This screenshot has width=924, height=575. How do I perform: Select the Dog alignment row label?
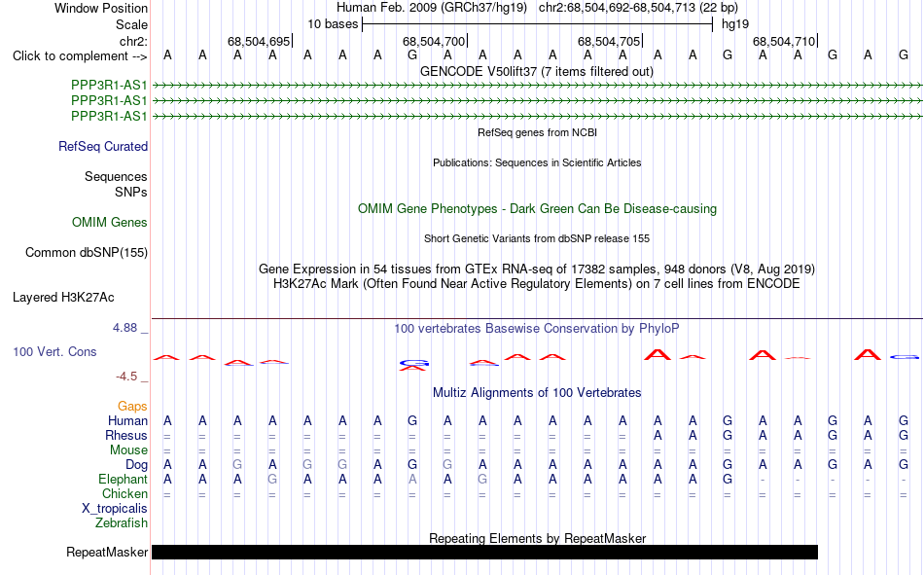tap(137, 465)
